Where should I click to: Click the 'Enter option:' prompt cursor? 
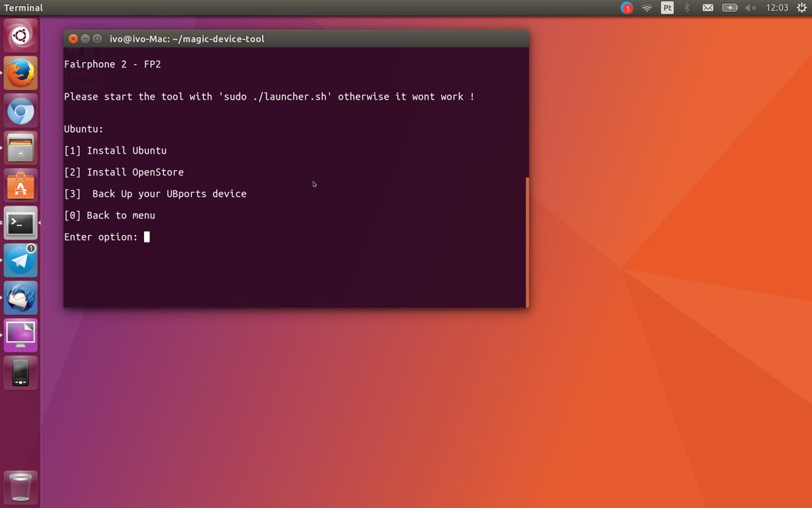[147, 237]
